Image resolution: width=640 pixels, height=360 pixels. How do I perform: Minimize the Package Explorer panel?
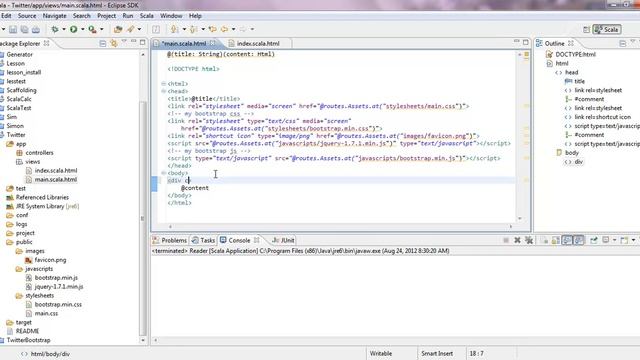tap(133, 42)
